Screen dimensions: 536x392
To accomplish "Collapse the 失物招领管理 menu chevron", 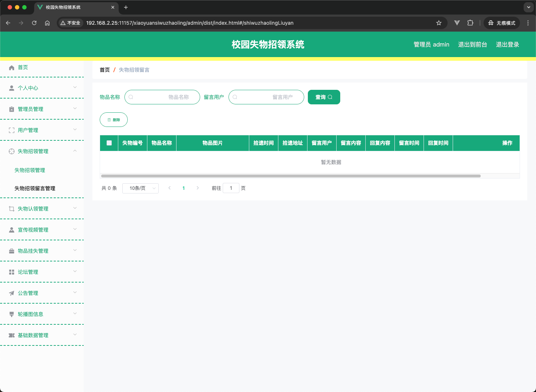I will coord(75,151).
